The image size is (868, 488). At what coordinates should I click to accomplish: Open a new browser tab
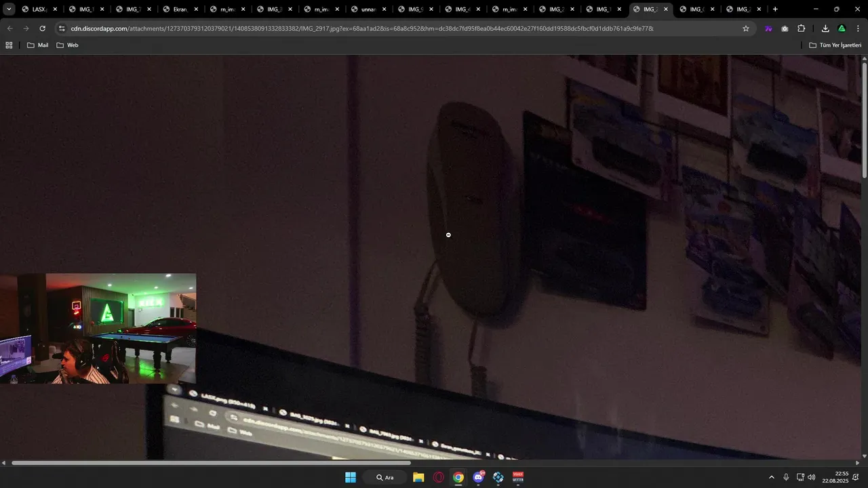pos(775,9)
